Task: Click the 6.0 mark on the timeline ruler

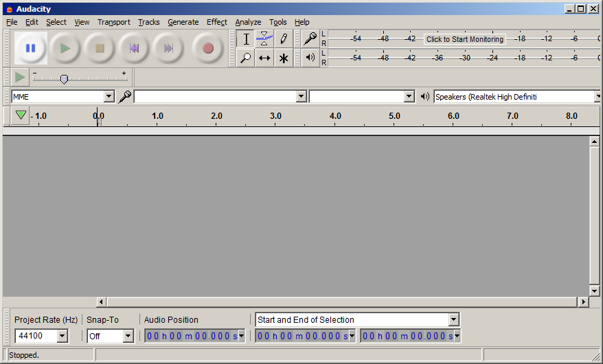Action: [x=453, y=116]
